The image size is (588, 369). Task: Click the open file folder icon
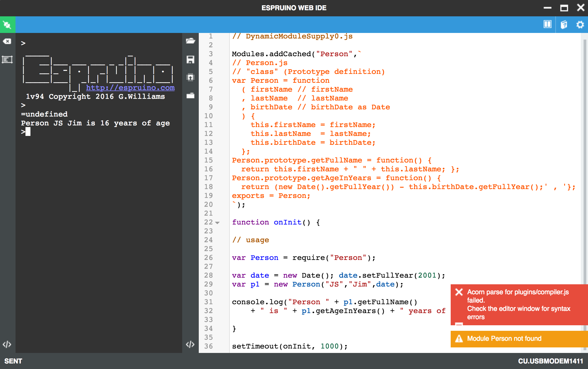(x=190, y=41)
